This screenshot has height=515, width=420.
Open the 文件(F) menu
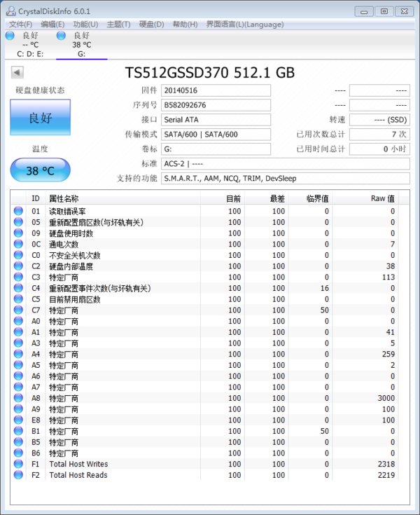[21, 25]
